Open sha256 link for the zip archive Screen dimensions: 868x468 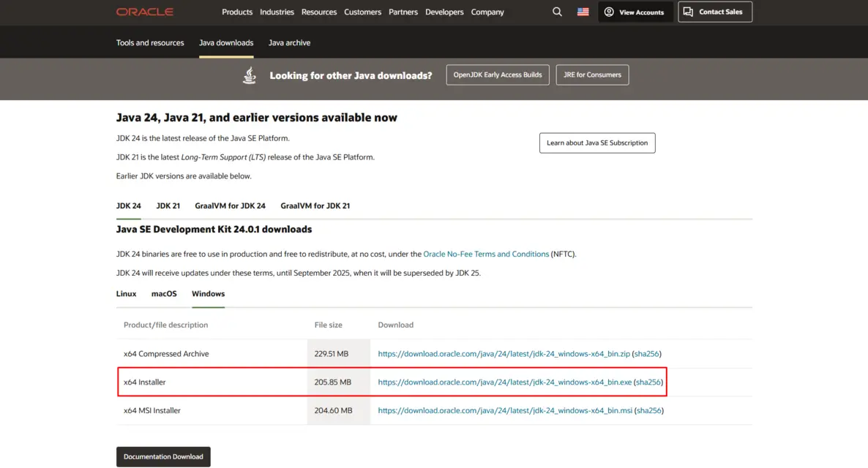coord(646,353)
